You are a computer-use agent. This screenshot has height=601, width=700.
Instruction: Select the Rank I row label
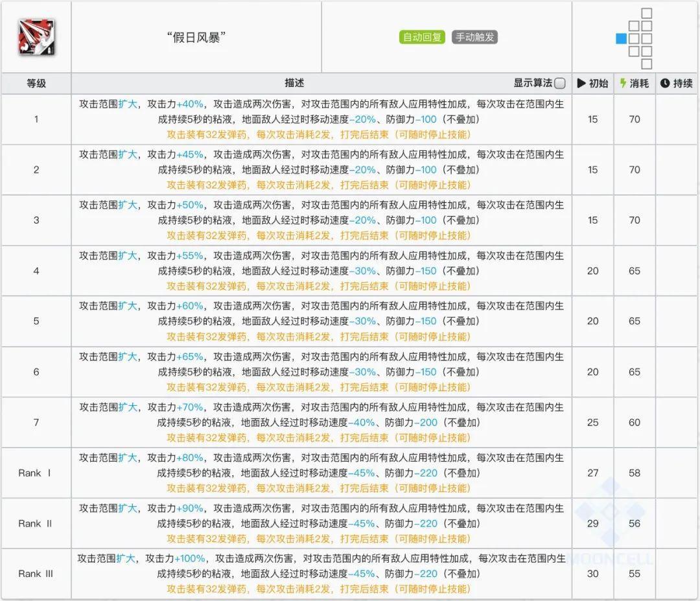coord(36,473)
